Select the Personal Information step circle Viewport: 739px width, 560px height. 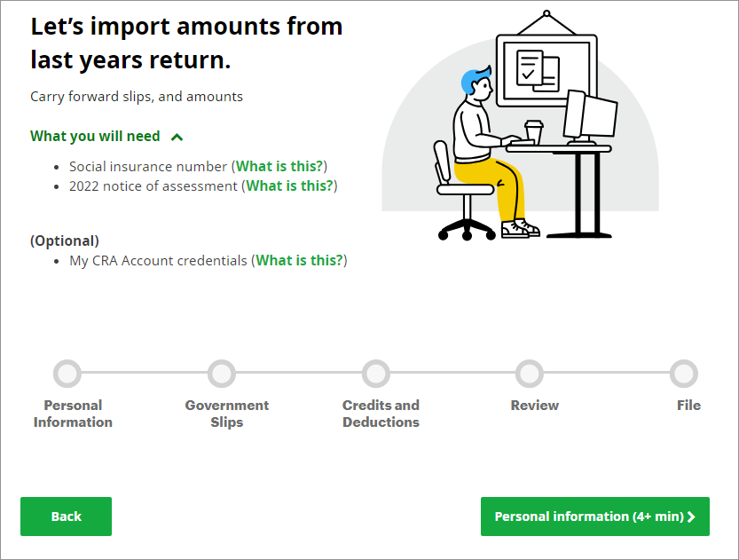pyautogui.click(x=67, y=374)
